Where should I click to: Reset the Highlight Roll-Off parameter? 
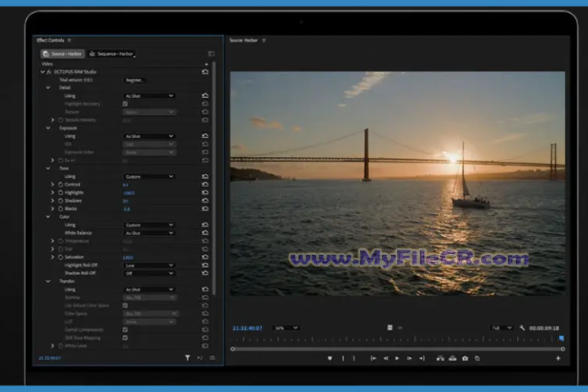point(205,265)
